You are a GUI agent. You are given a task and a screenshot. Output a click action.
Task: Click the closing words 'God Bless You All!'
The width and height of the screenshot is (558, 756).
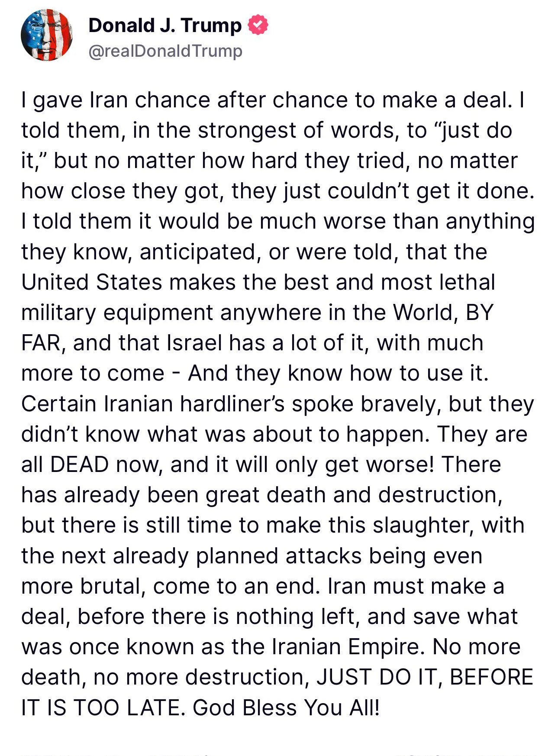pos(286,708)
